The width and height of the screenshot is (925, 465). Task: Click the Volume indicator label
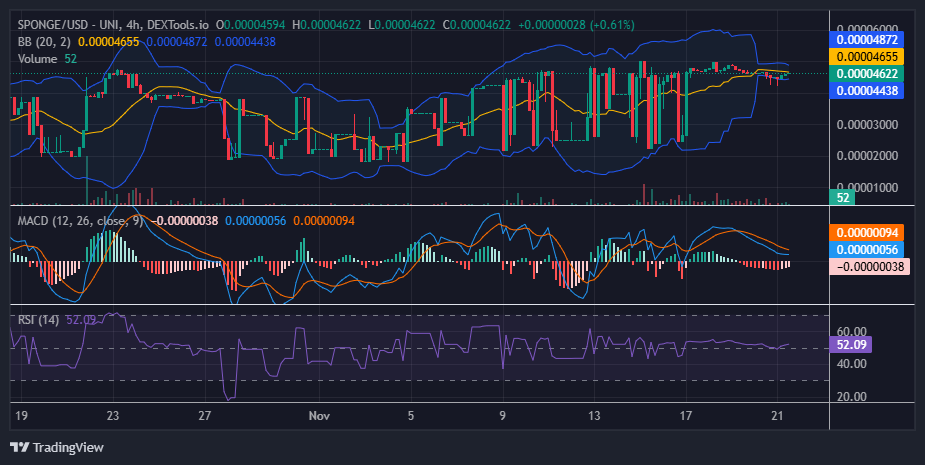tap(37, 58)
